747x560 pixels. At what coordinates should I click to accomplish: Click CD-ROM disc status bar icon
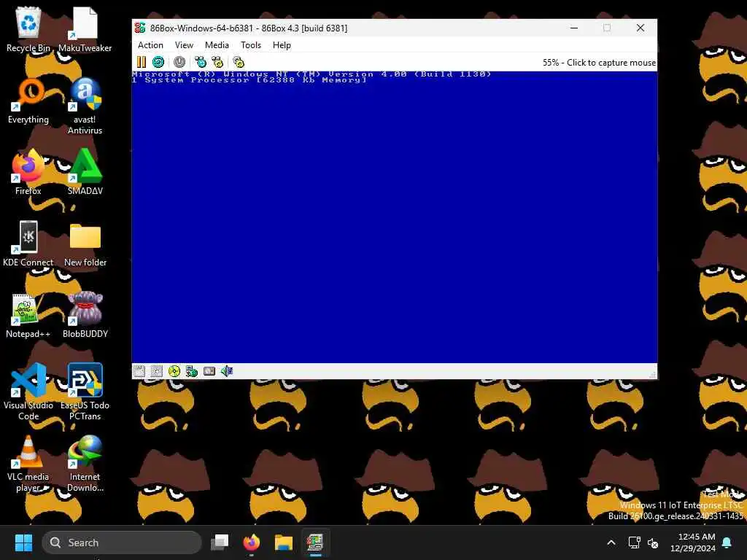[174, 371]
